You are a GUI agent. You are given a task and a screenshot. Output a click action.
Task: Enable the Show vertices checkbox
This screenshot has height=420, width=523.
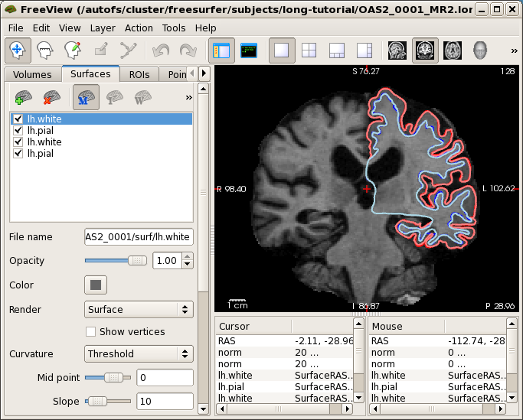91,331
